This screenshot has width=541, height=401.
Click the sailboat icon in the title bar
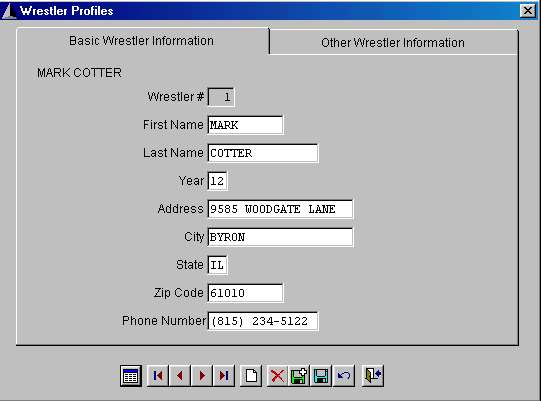9,11
